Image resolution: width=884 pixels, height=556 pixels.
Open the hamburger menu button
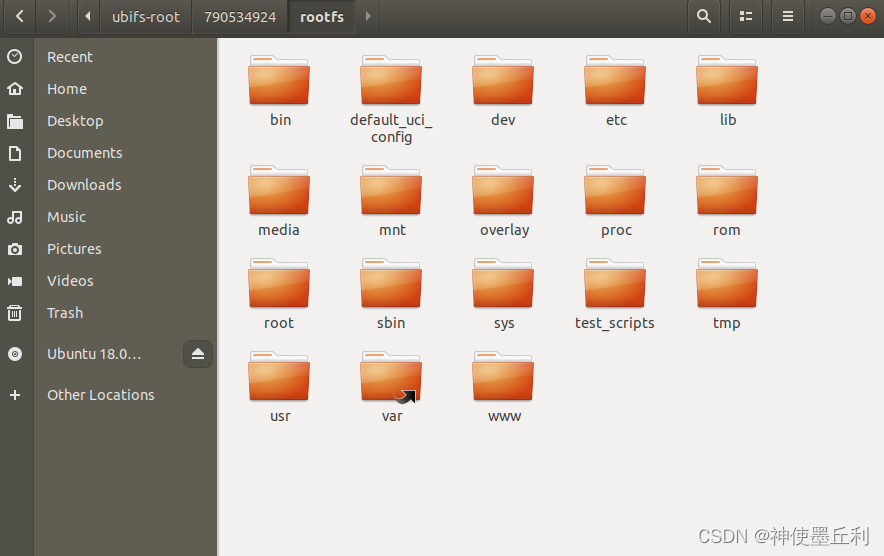788,16
